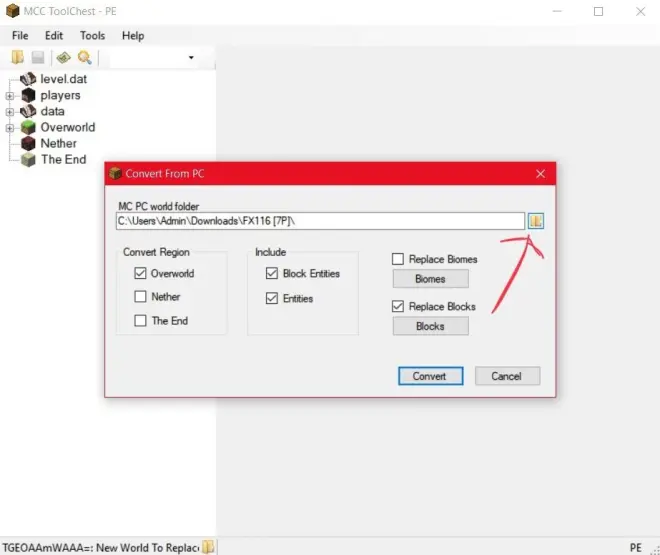Click the data book icon in tree
The width and height of the screenshot is (660, 555).
28,112
